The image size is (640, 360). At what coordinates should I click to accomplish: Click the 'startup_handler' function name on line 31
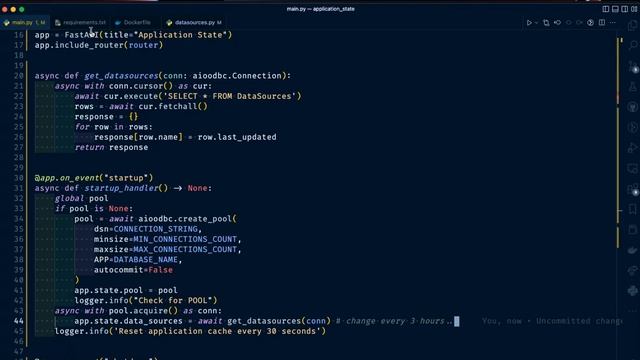pos(121,188)
